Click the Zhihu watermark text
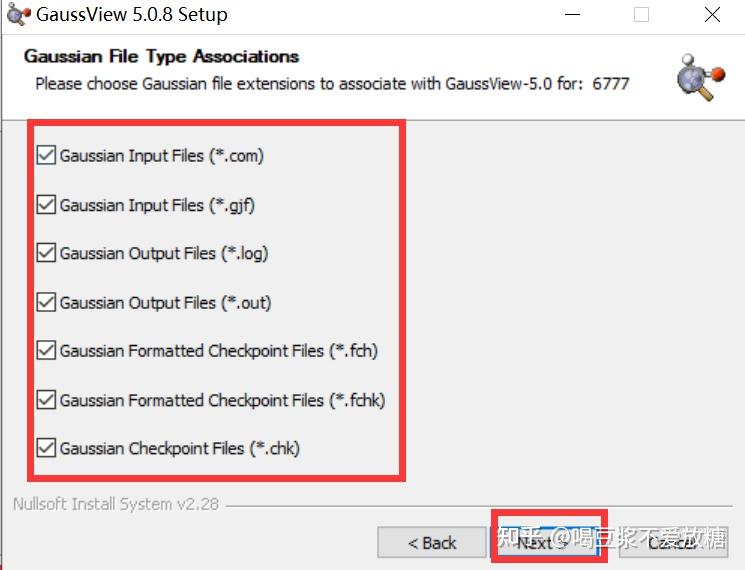This screenshot has width=745, height=570. (612, 540)
